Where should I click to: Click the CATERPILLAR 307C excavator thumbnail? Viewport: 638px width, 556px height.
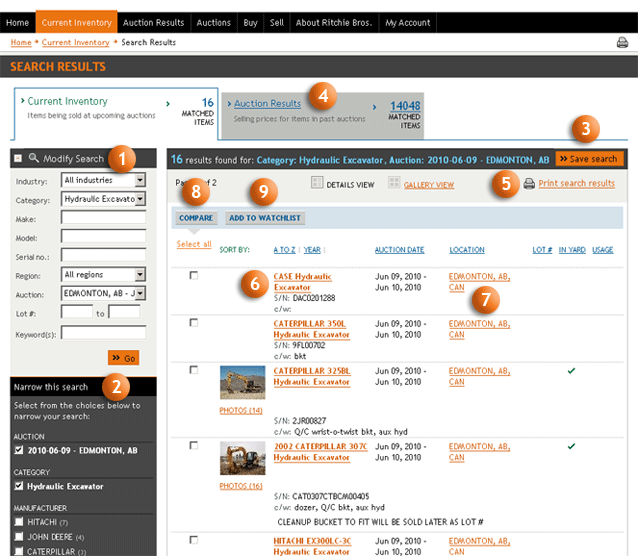tap(243, 458)
